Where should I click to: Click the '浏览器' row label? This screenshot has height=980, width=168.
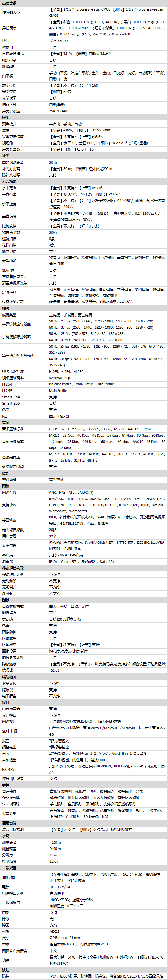point(7,562)
